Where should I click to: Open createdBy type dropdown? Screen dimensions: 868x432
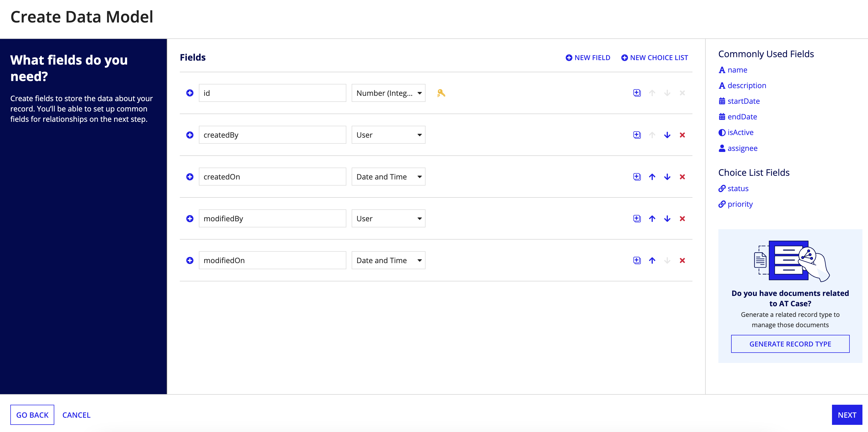(388, 135)
